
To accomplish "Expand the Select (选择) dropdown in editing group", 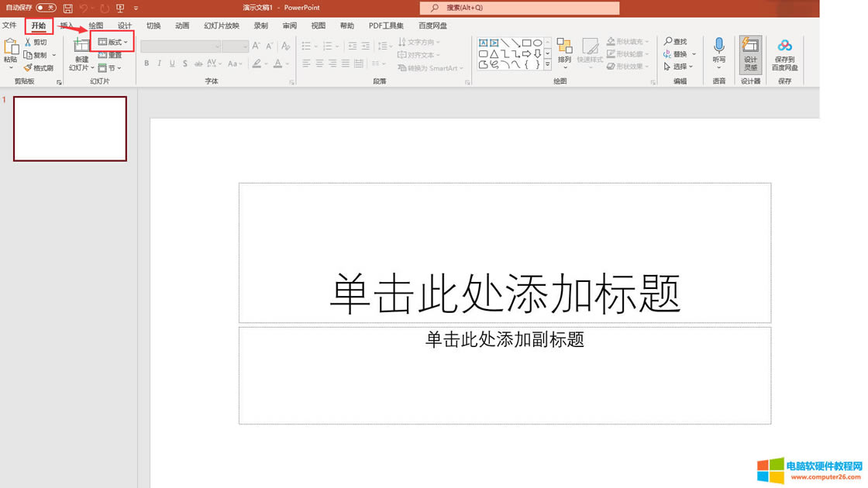I will (x=680, y=67).
